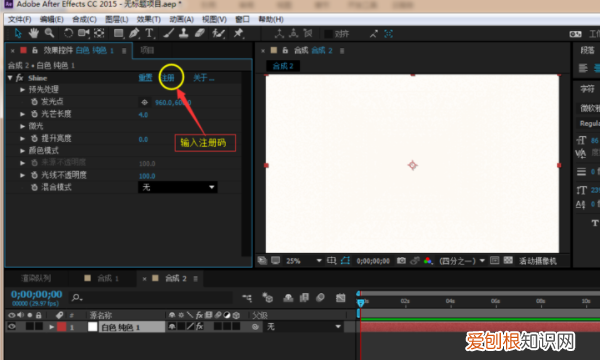Open the 合成(C) menu
Screen dimensions: 600x360
point(84,20)
